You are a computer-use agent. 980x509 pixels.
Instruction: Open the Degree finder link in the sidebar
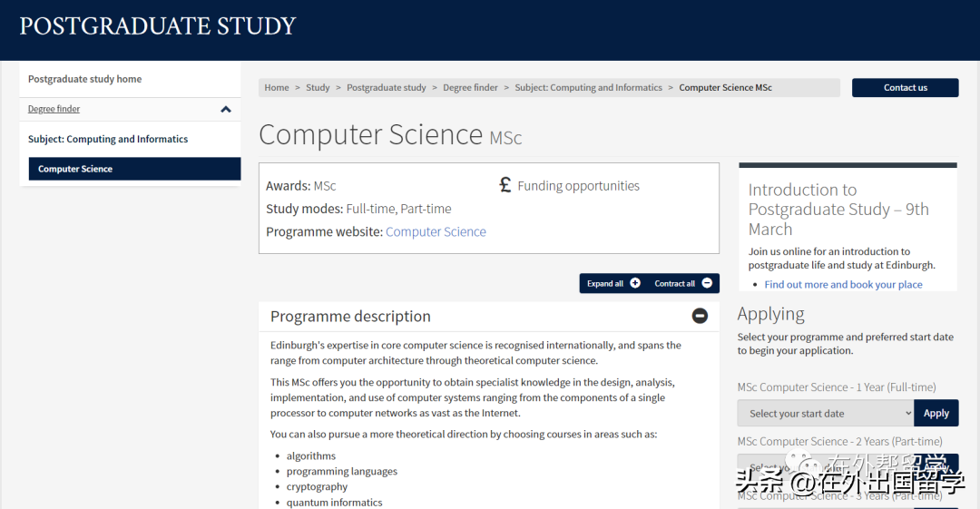pos(54,109)
